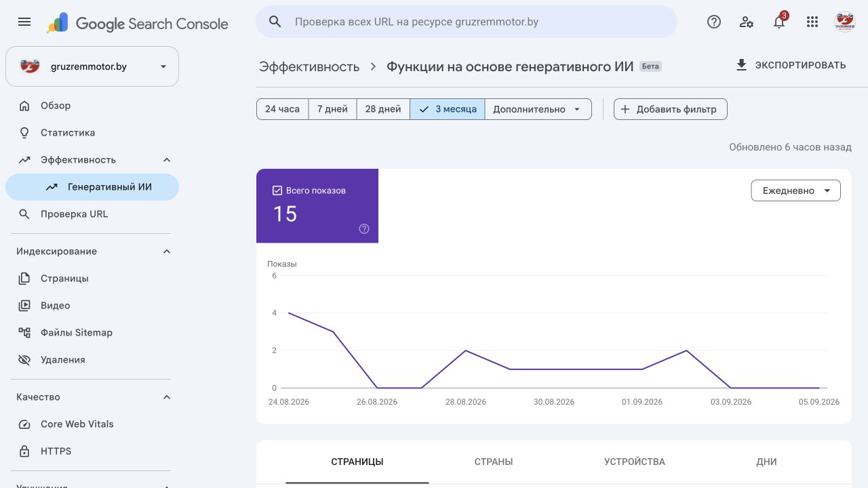This screenshot has height=488, width=868.
Task: Open the account avatar menu
Action: [844, 22]
